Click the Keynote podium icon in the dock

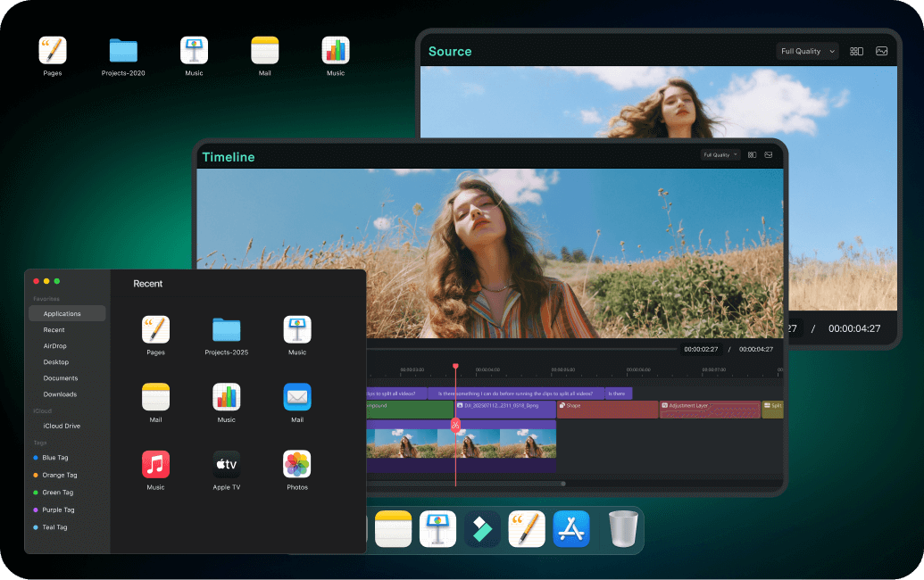click(x=437, y=529)
